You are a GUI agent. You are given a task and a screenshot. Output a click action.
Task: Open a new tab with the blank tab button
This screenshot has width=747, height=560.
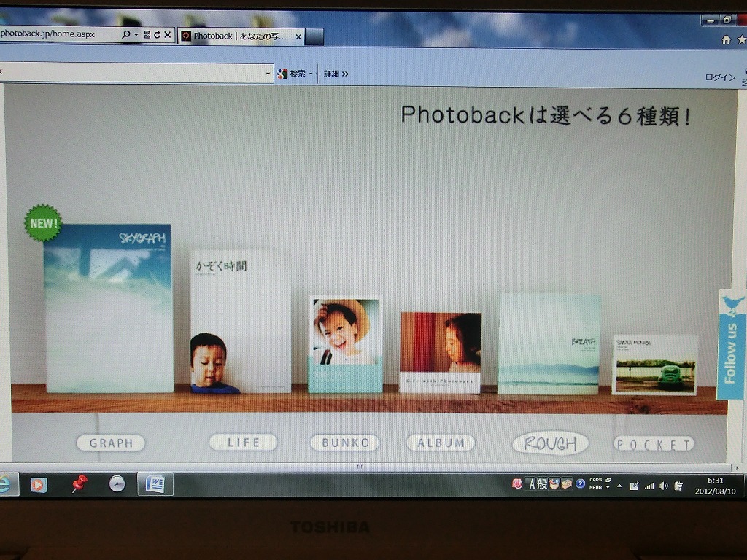tap(314, 36)
